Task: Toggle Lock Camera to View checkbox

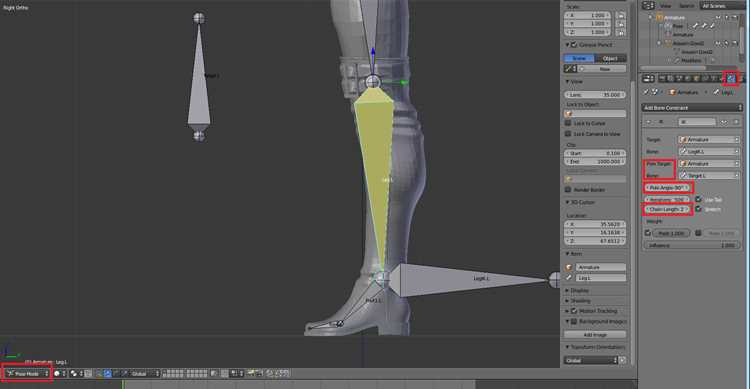Action: click(568, 134)
